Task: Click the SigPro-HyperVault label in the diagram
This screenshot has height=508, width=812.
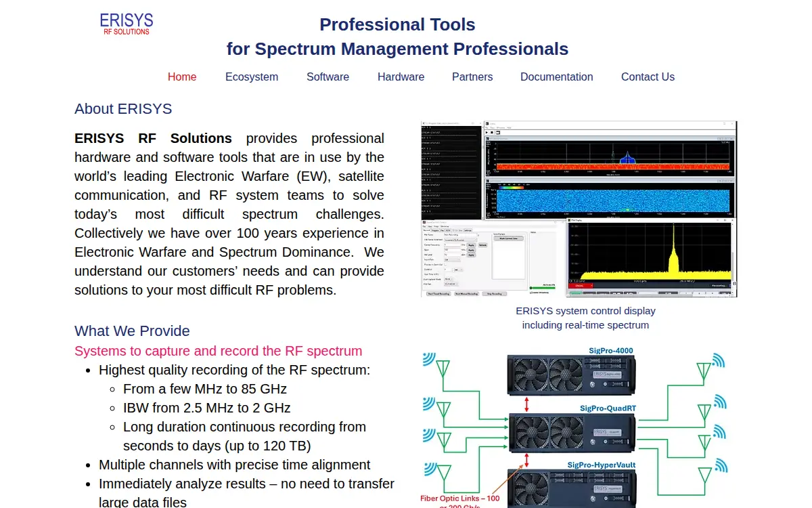Action: click(x=602, y=465)
